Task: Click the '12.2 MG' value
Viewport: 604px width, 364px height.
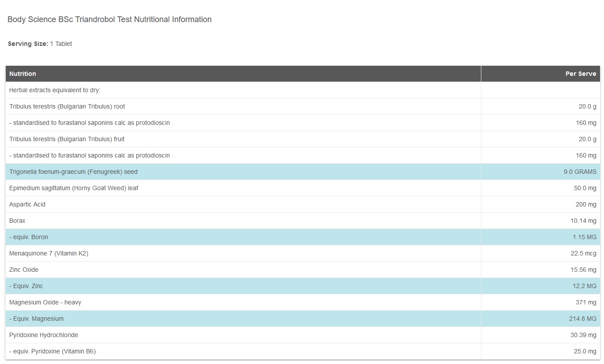Action: pyautogui.click(x=585, y=286)
